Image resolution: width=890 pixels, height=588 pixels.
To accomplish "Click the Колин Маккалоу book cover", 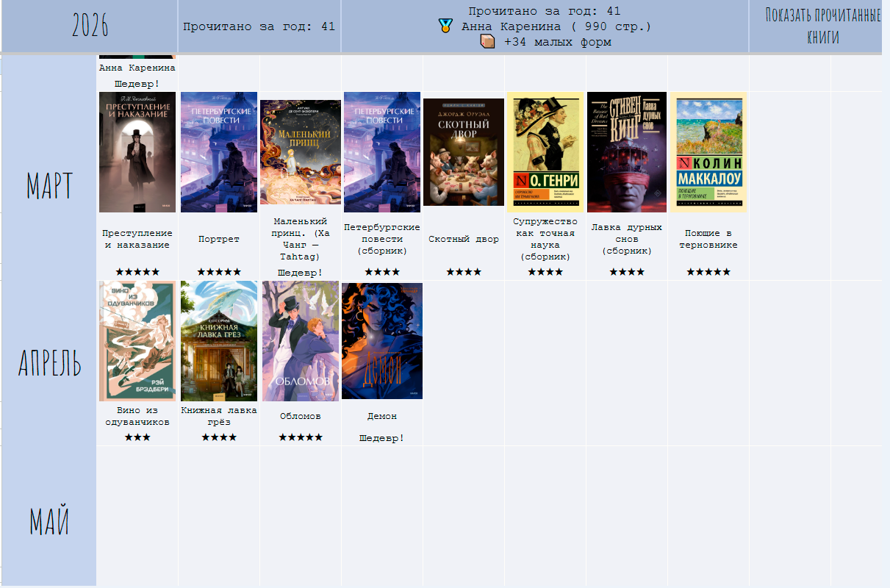I will coord(708,152).
